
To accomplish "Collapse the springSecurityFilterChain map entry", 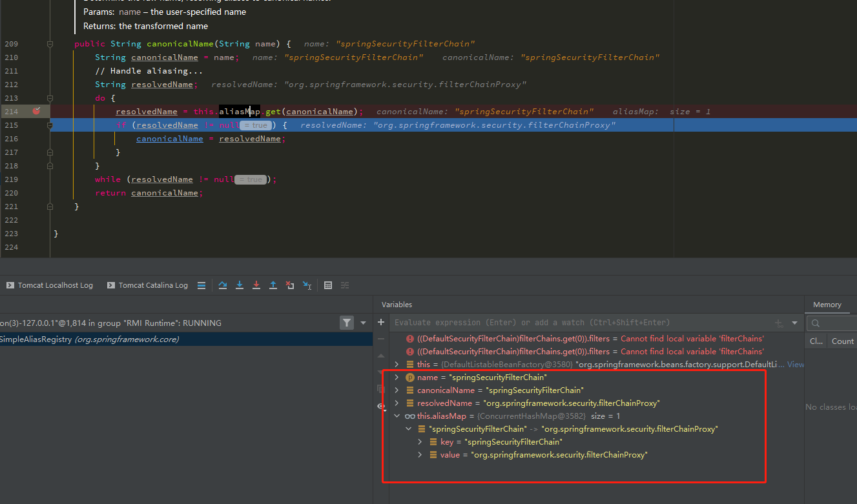I will click(409, 429).
